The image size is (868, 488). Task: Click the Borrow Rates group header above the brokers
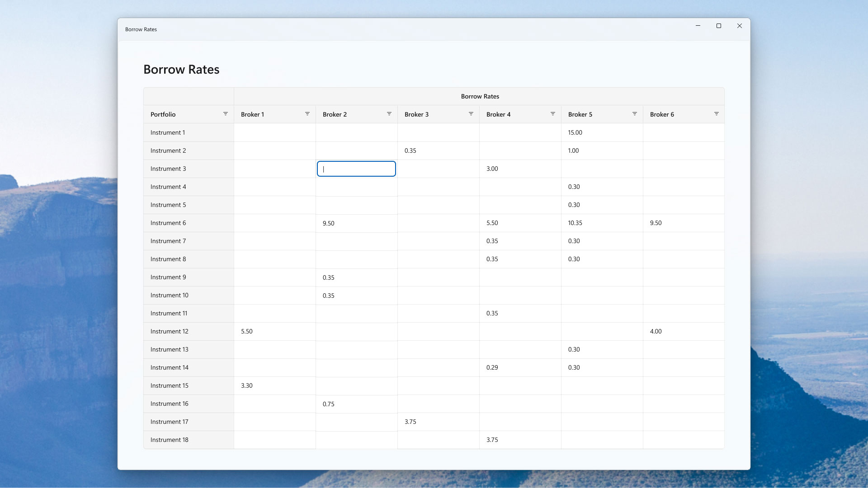[x=479, y=96]
